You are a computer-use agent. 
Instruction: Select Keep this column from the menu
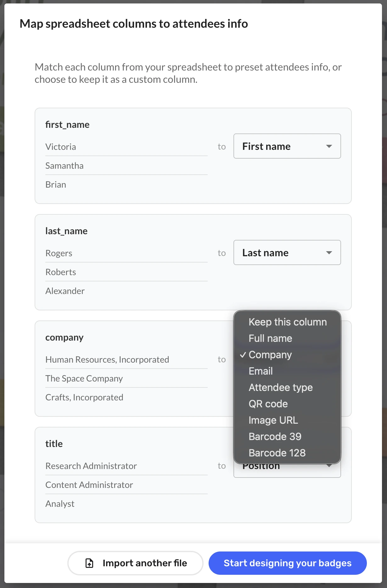[x=287, y=322]
